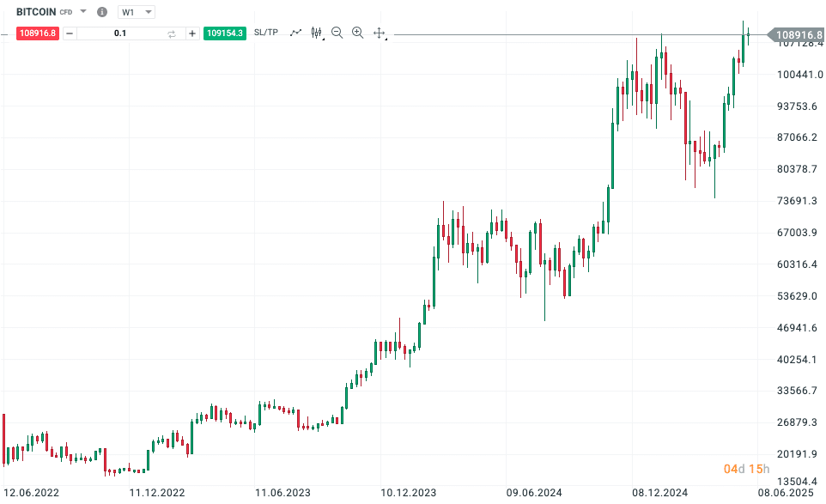This screenshot has width=826, height=504.
Task: Open the SL/TP settings
Action: pyautogui.click(x=266, y=32)
